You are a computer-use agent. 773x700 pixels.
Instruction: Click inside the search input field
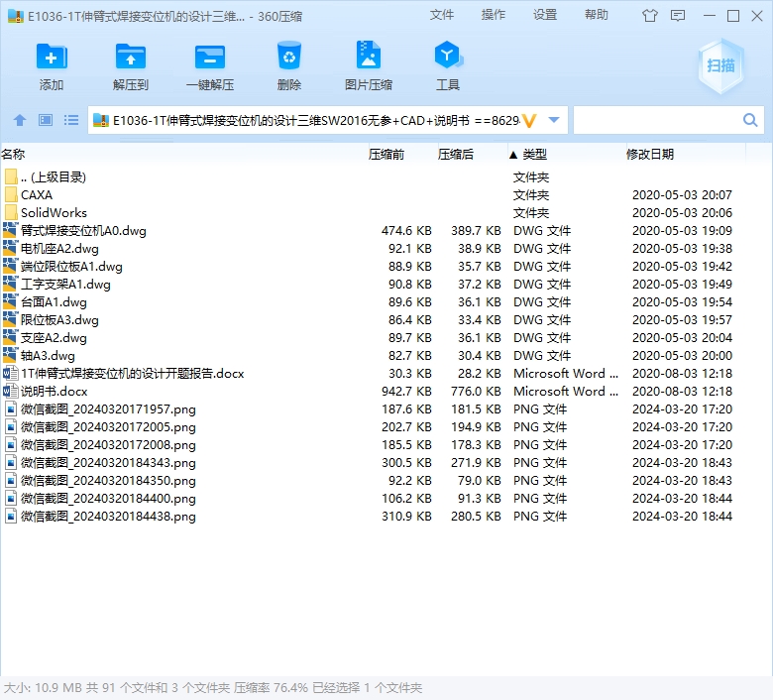point(657,120)
